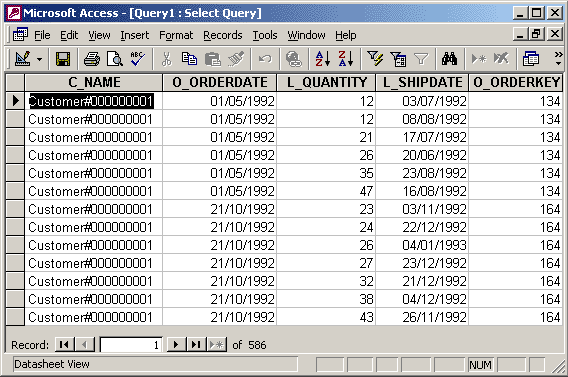Open the Window menu
The height and width of the screenshot is (377, 568).
306,35
